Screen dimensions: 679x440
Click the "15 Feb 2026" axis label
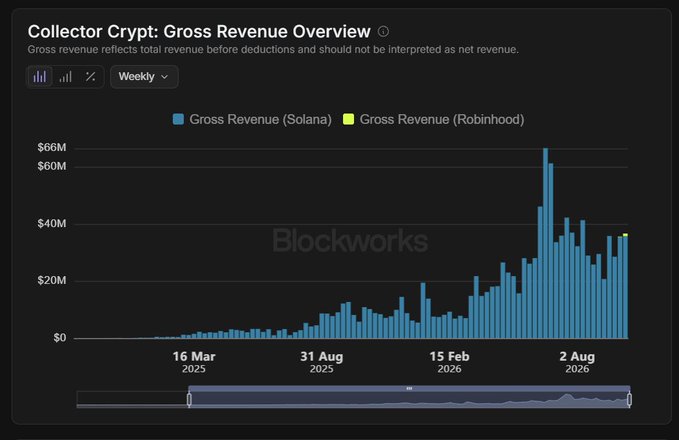(449, 362)
